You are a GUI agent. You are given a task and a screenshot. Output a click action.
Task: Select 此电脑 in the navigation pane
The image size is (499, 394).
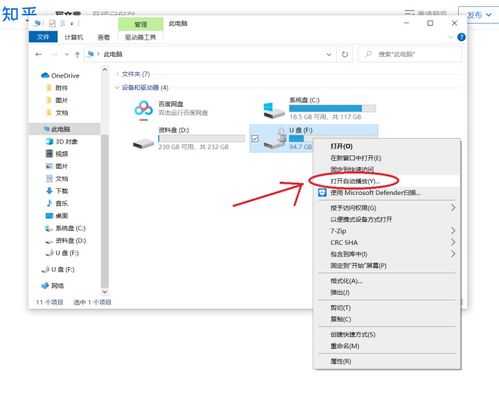click(64, 129)
